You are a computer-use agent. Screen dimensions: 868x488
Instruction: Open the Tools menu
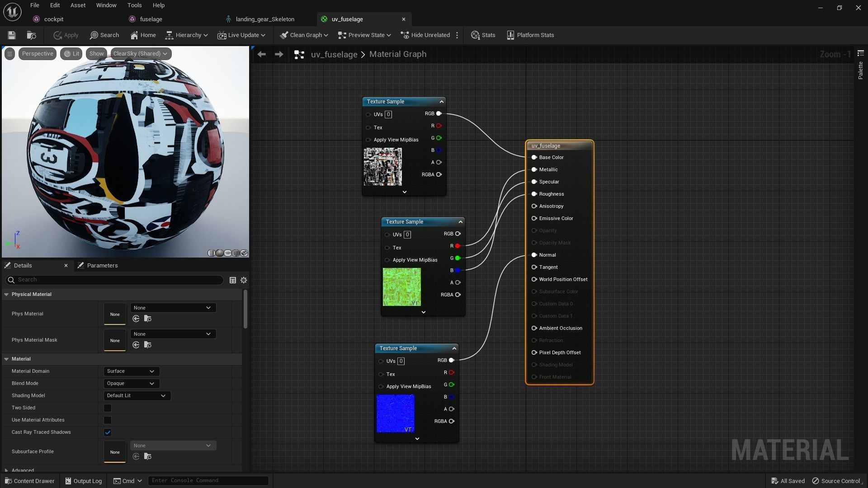pos(134,5)
